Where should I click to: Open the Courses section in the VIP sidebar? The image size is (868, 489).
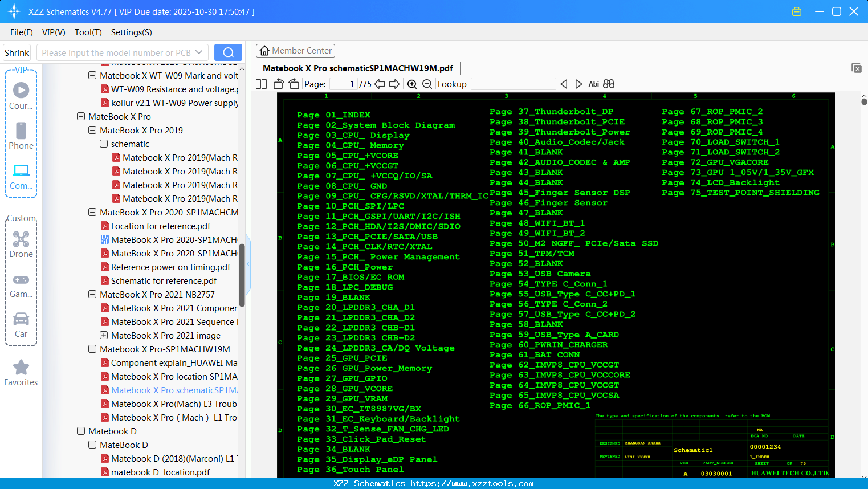(x=21, y=96)
